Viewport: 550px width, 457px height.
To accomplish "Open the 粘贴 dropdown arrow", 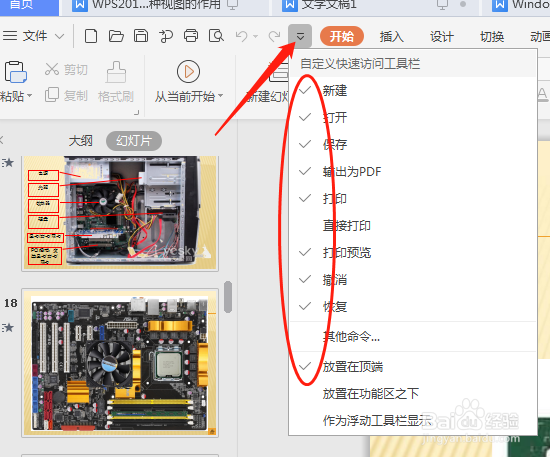I will [29, 95].
